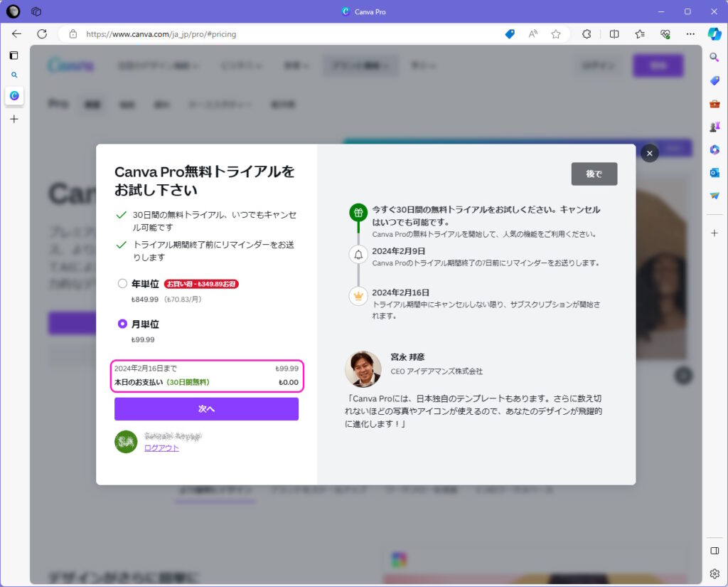Open Copilot icon at top right
This screenshot has width=728, height=587.
pyautogui.click(x=714, y=34)
